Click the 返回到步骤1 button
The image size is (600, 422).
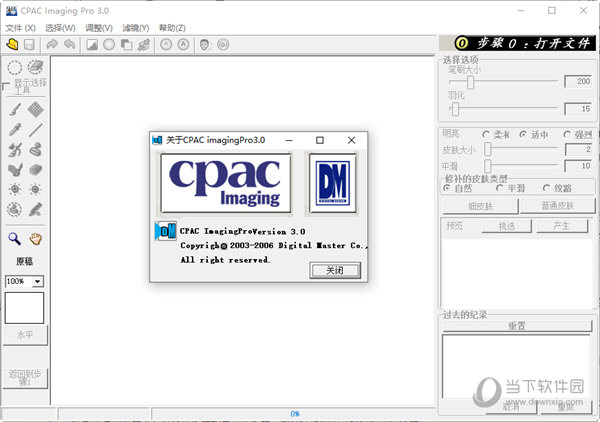[x=25, y=378]
